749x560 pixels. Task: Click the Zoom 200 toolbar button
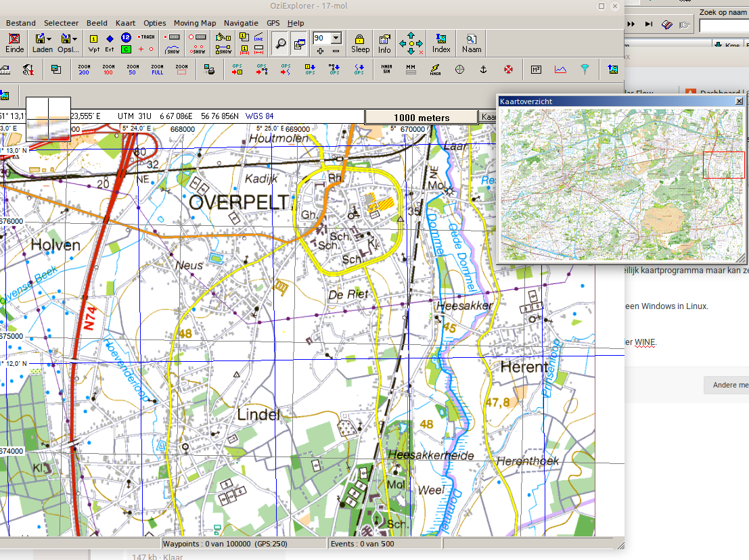pos(84,69)
